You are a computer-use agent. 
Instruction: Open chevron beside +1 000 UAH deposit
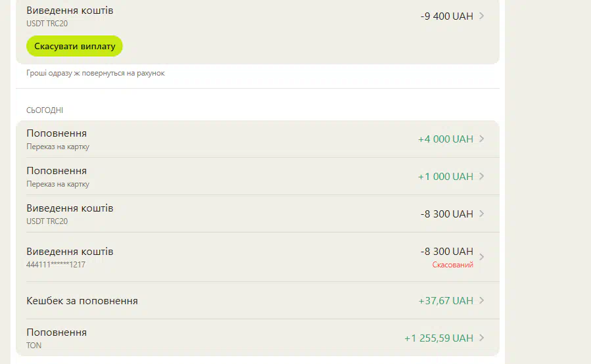coord(482,176)
